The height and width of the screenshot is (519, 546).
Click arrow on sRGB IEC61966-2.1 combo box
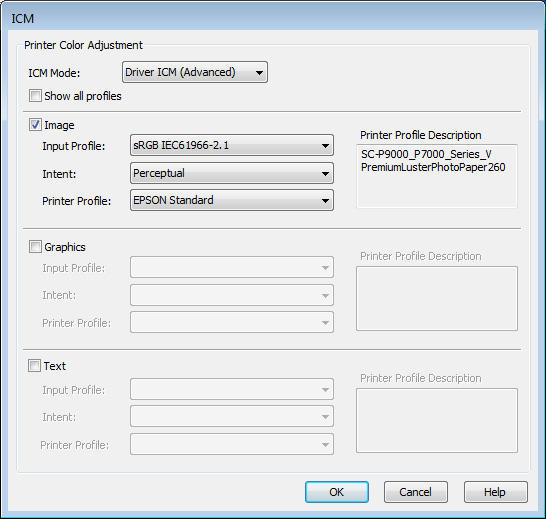(325, 146)
